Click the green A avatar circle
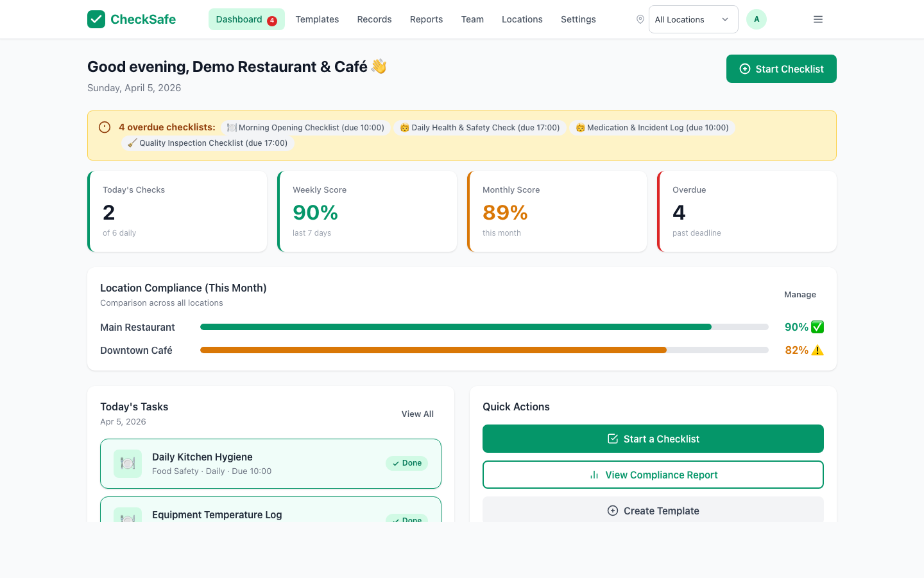The width and height of the screenshot is (924, 578). pos(757,19)
